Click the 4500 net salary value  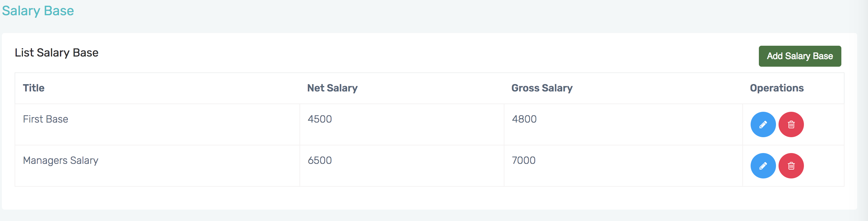[x=319, y=119]
